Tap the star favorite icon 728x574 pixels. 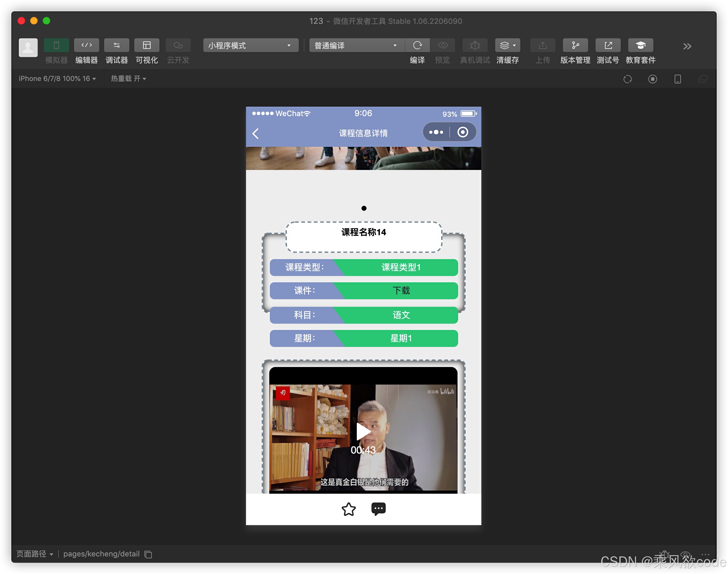[348, 509]
